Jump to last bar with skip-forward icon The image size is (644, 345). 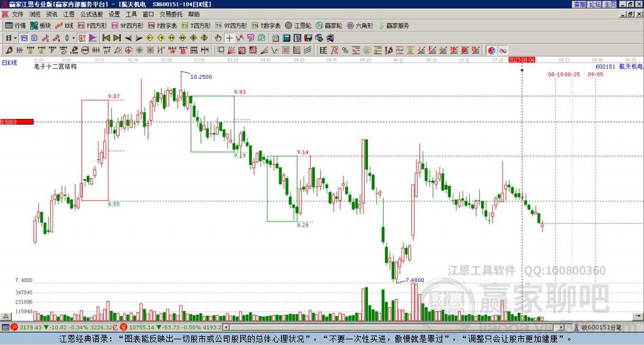tap(116, 38)
